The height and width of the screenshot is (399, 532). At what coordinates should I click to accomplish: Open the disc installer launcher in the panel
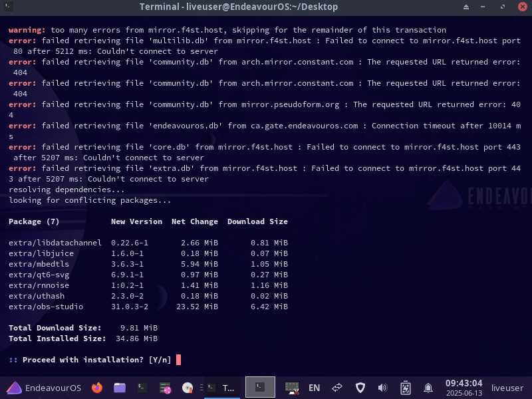pos(188,388)
